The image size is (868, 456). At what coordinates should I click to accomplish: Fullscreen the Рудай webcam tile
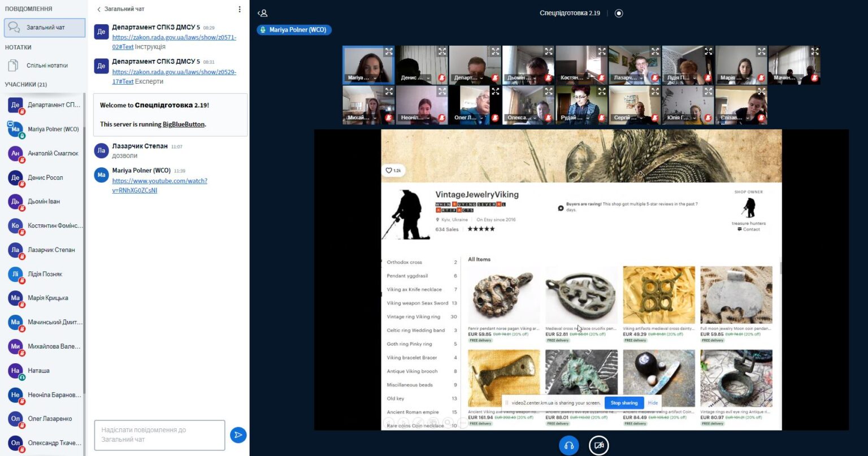602,91
